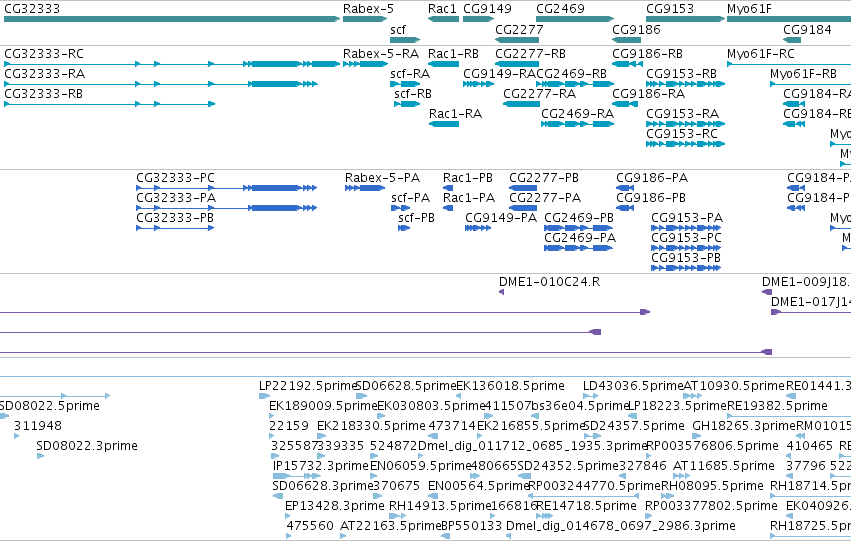
Task: Click the Myo61F-RC transcript label
Action: tap(761, 54)
